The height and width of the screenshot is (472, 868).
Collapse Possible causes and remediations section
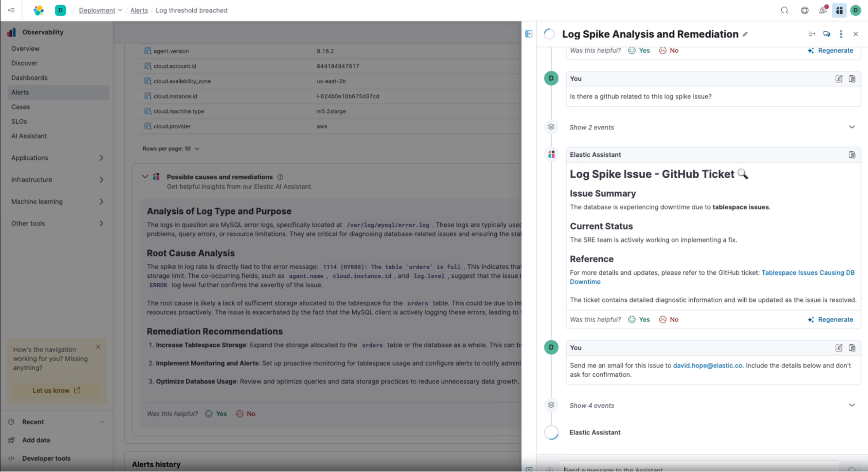tap(145, 177)
